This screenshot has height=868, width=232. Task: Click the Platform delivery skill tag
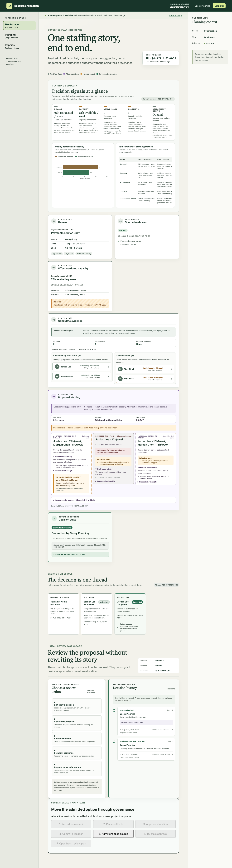point(84,254)
